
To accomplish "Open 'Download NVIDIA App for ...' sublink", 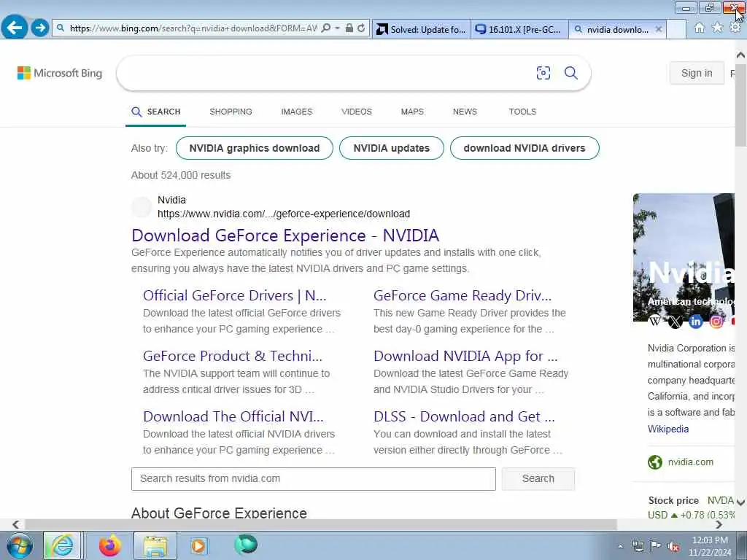I will (465, 356).
